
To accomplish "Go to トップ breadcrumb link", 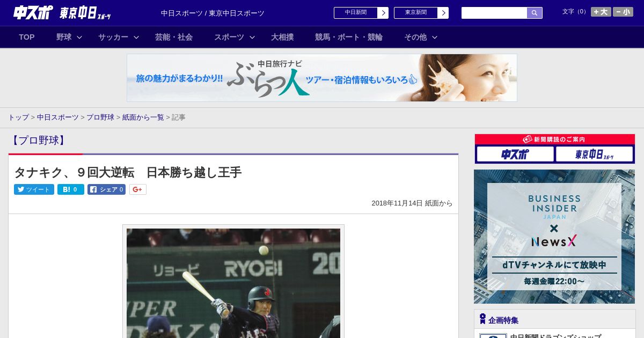I will [18, 117].
